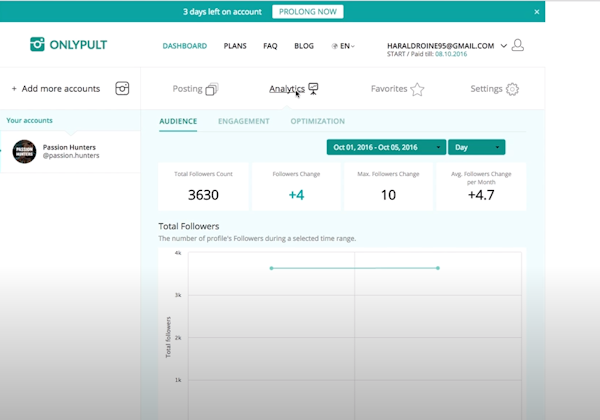600x420 pixels.
Task: Open the user profile avatar icon
Action: pyautogui.click(x=517, y=45)
